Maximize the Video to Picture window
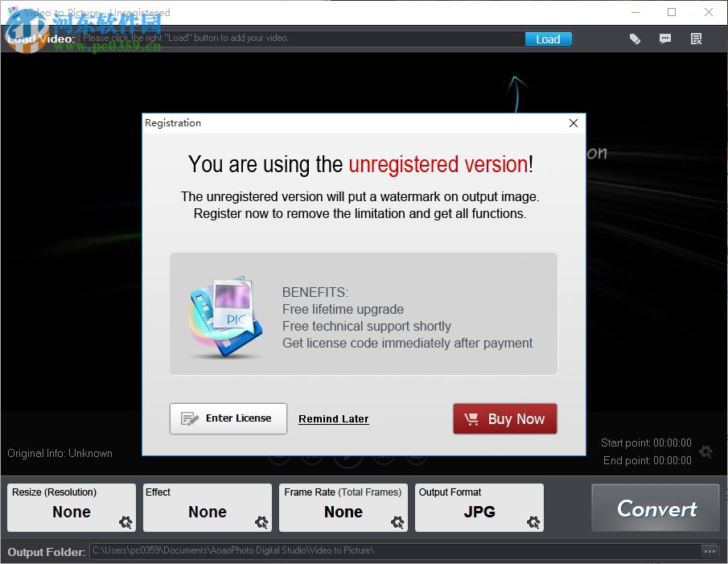Screen dimensions: 728x564 coord(672,13)
